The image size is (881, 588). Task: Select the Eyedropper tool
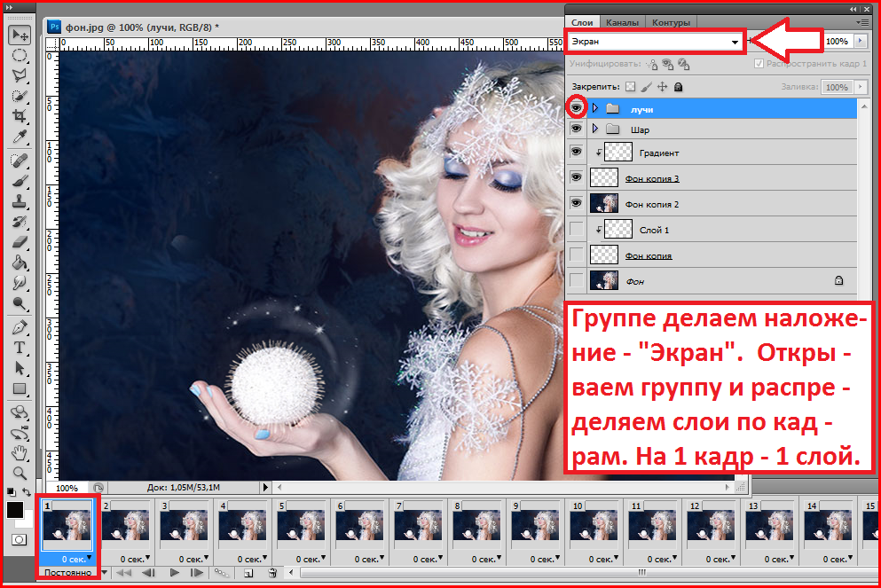(20, 137)
